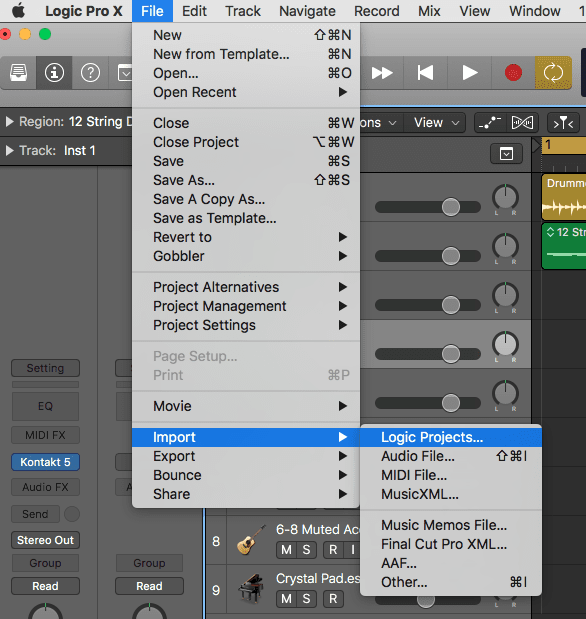Open the Library panel icon
The image size is (586, 619).
coord(18,73)
